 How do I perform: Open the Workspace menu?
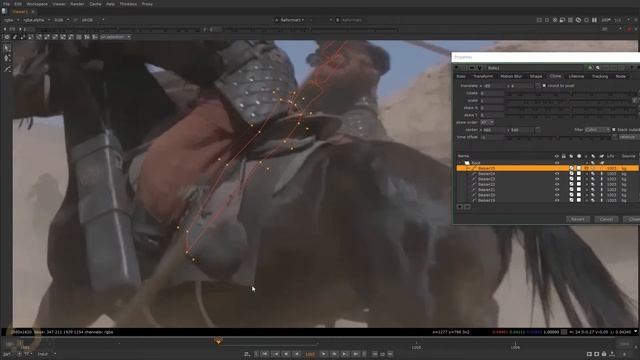click(37, 4)
